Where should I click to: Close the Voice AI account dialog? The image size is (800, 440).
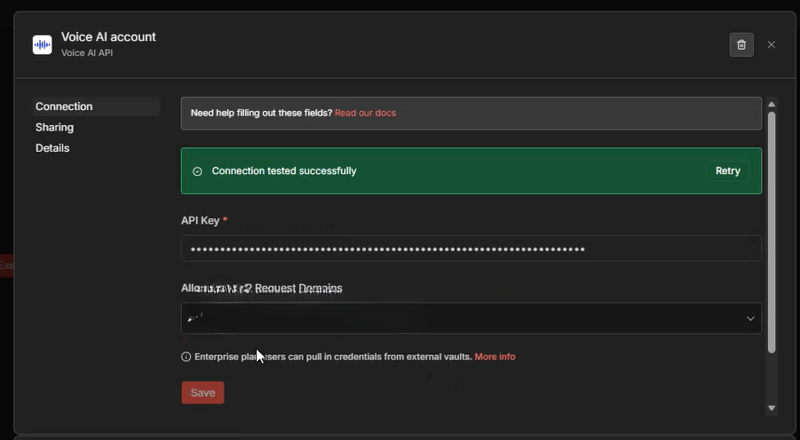coord(771,45)
